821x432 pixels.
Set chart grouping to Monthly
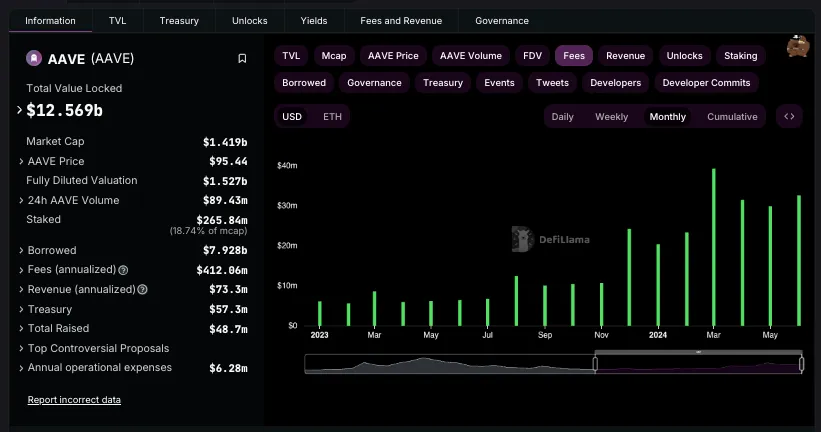[x=668, y=117]
